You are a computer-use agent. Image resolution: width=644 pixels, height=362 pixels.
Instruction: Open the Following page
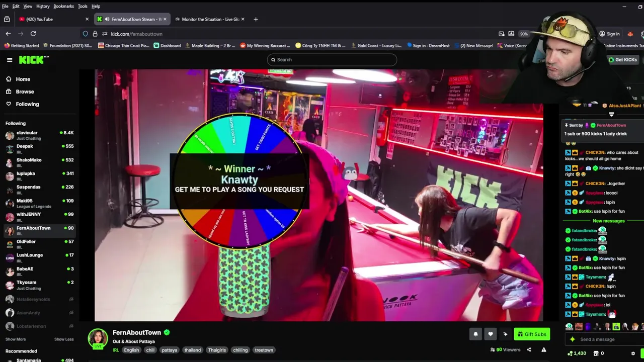(x=27, y=104)
